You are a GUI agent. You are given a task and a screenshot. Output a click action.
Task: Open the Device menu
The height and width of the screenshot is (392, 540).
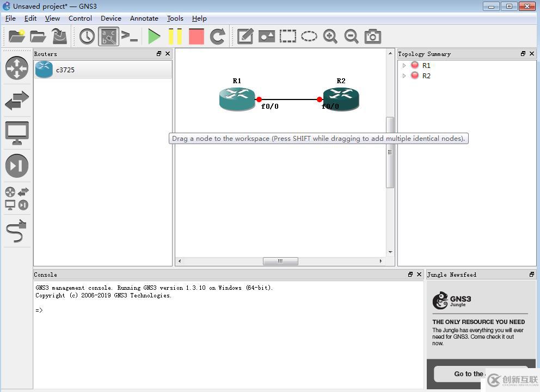click(x=111, y=18)
